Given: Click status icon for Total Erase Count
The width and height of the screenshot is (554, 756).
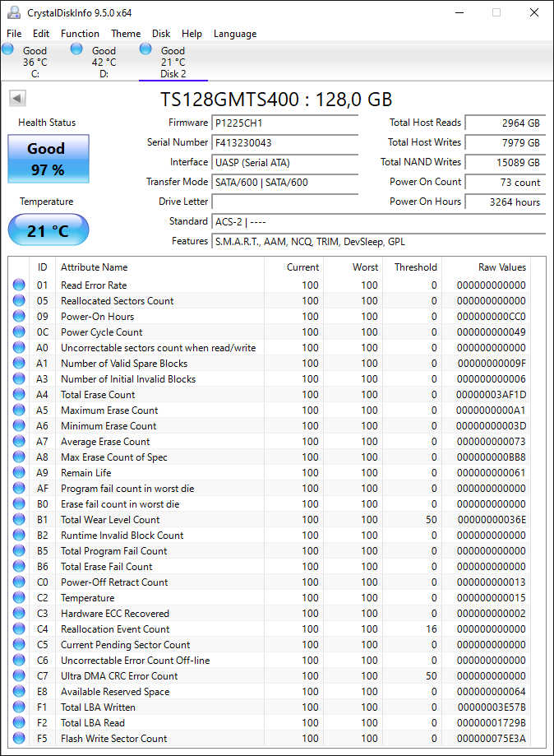Looking at the screenshot, I should pos(19,394).
